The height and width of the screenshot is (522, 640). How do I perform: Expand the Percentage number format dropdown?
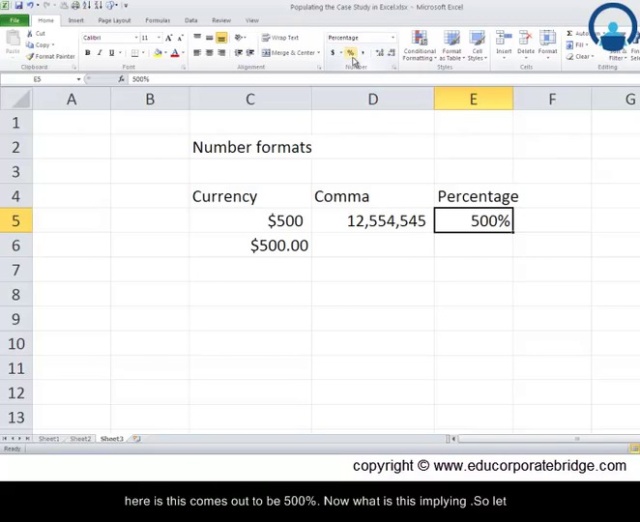393,38
